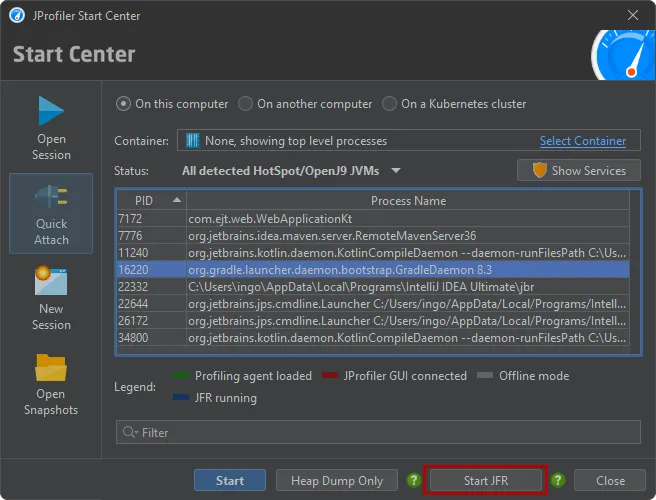
Task: Click the New Session window icon
Action: (51, 281)
